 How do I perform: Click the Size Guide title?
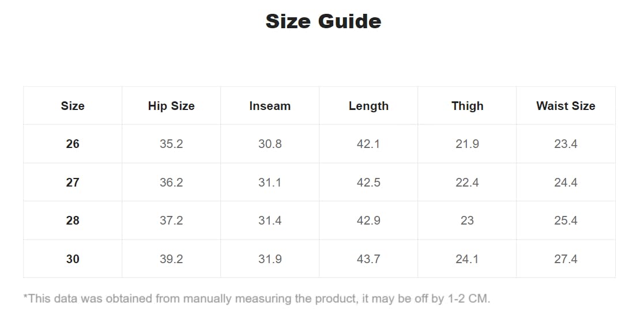pos(323,21)
